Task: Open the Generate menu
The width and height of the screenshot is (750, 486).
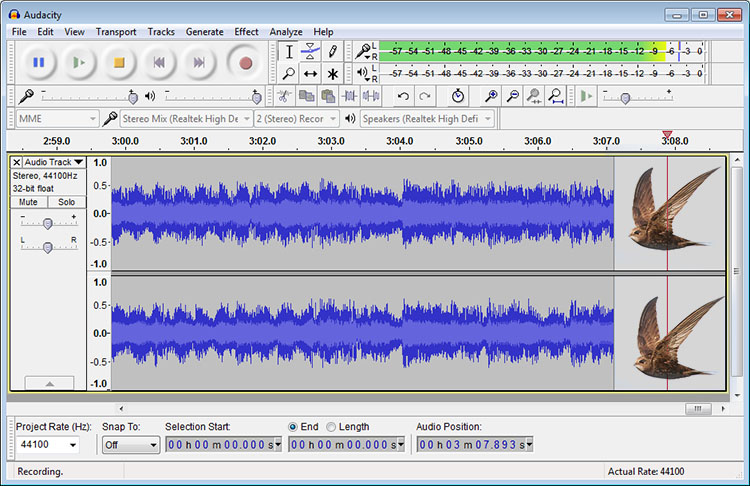Action: point(204,32)
